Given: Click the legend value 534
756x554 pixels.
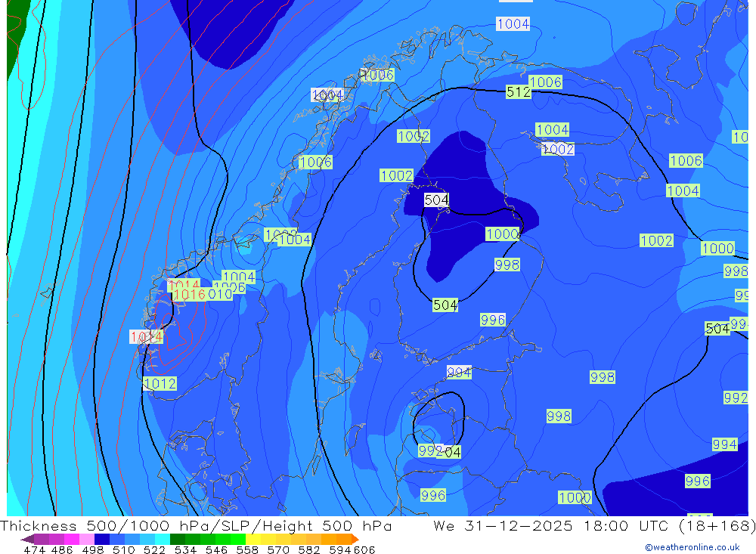Looking at the screenshot, I should click(x=186, y=550).
